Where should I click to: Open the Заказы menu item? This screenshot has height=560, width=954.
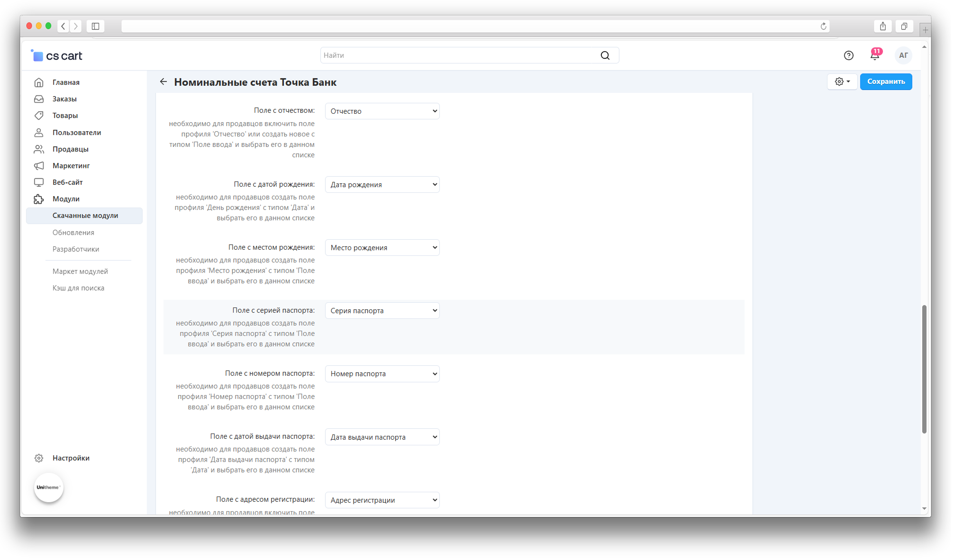click(64, 99)
